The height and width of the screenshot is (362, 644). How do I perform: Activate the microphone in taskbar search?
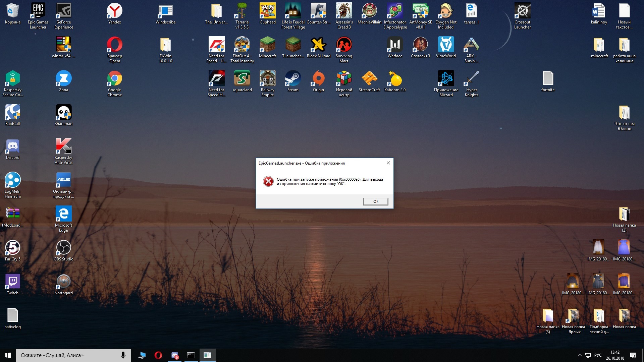(x=123, y=355)
